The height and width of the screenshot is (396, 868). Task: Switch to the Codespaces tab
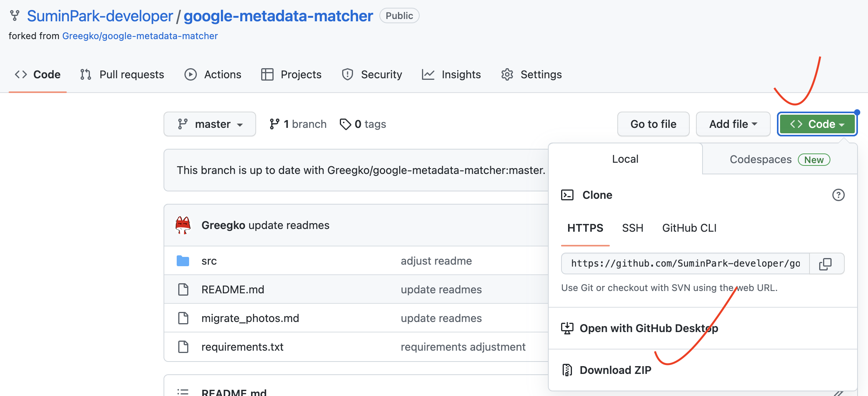pyautogui.click(x=780, y=159)
